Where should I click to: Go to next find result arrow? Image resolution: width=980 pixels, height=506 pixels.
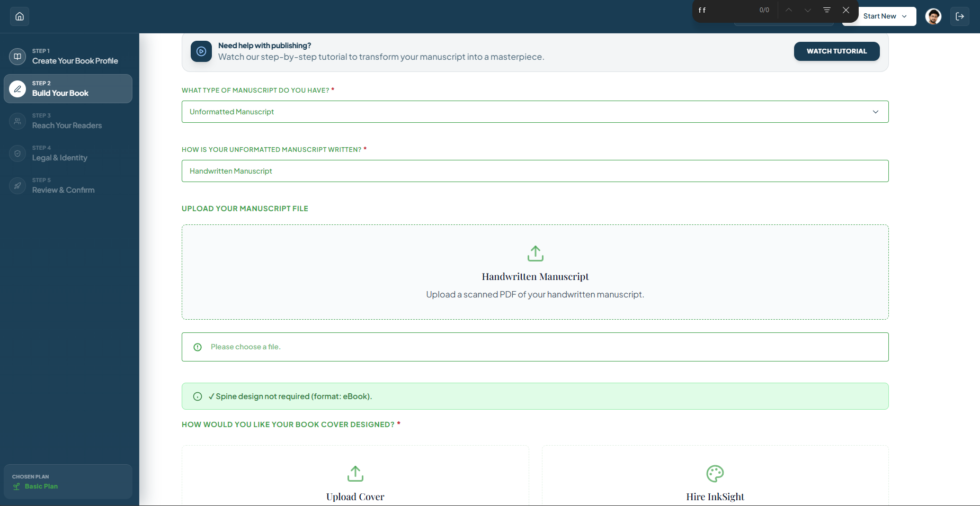[808, 10]
